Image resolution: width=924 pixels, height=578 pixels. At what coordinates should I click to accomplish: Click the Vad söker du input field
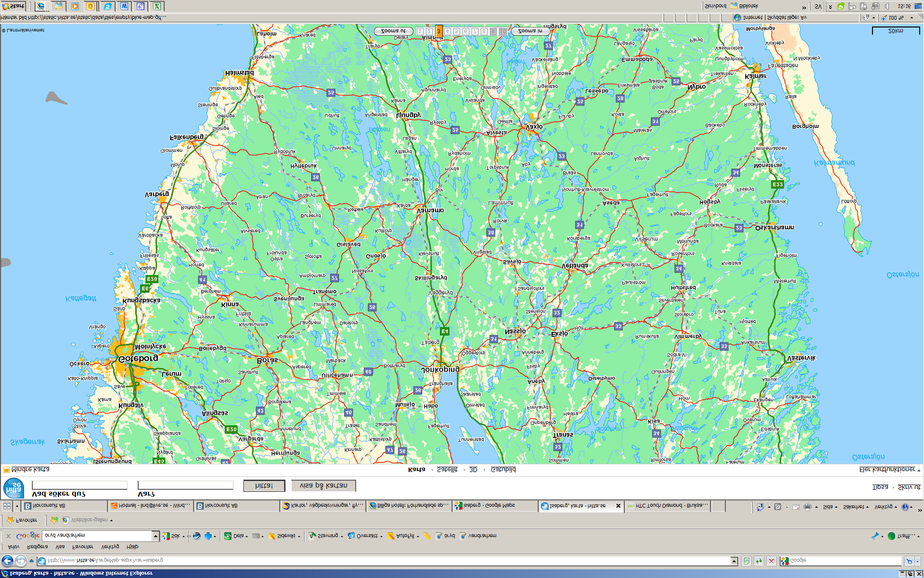tap(79, 485)
